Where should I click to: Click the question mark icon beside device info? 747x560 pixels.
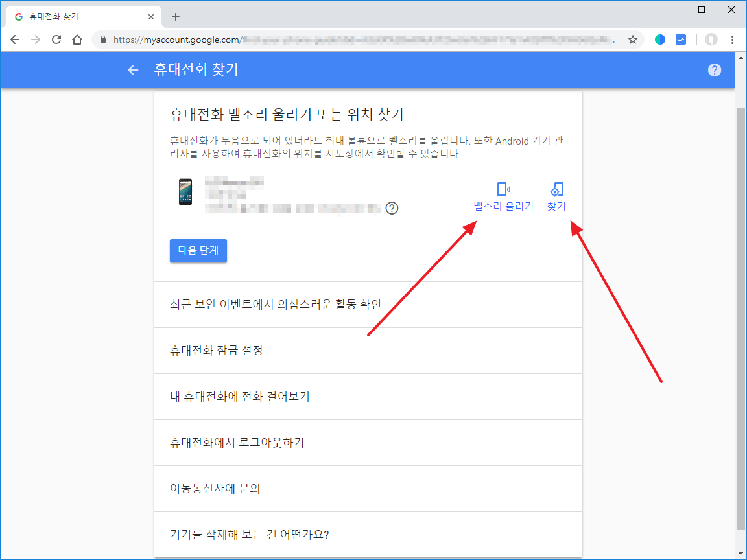(x=392, y=208)
